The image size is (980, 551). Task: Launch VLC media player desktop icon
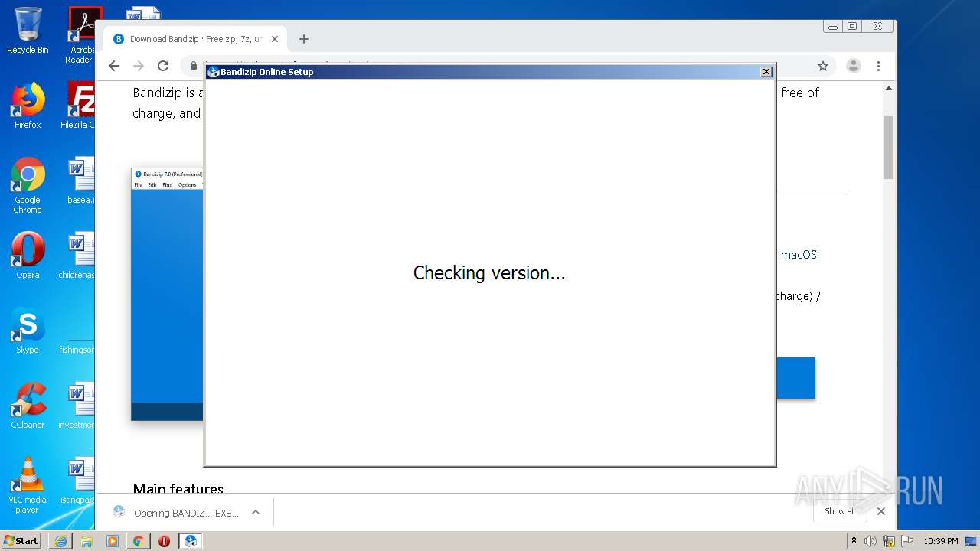pyautogui.click(x=28, y=485)
